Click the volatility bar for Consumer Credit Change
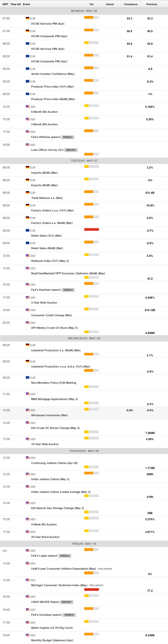The width and height of the screenshot is (168, 644). [91, 309]
